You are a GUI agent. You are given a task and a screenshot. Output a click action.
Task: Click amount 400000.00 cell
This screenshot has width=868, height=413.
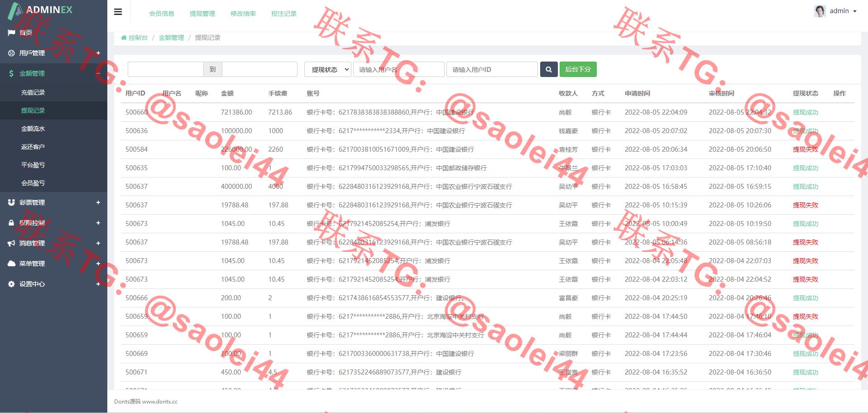coord(236,187)
